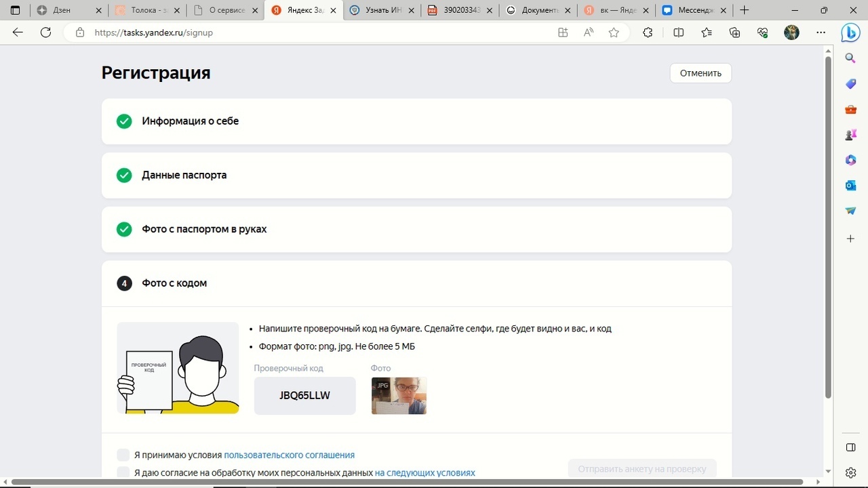This screenshot has height=488, width=868.
Task: Add page to favorites with the star icon
Action: click(x=613, y=32)
